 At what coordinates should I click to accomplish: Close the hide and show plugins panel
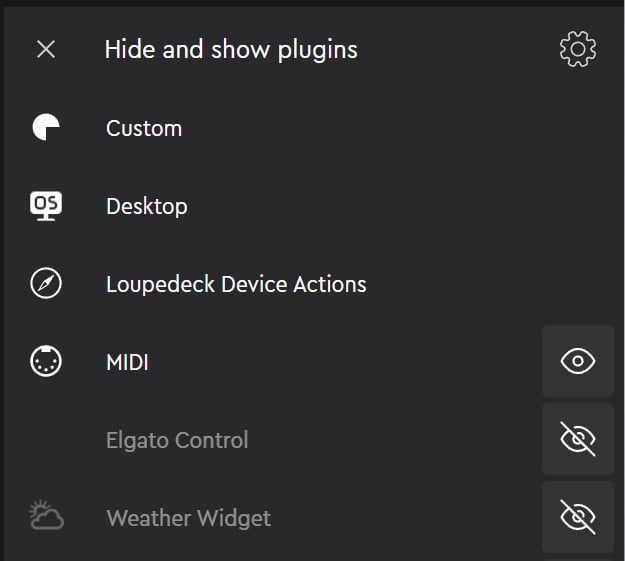[x=46, y=49]
